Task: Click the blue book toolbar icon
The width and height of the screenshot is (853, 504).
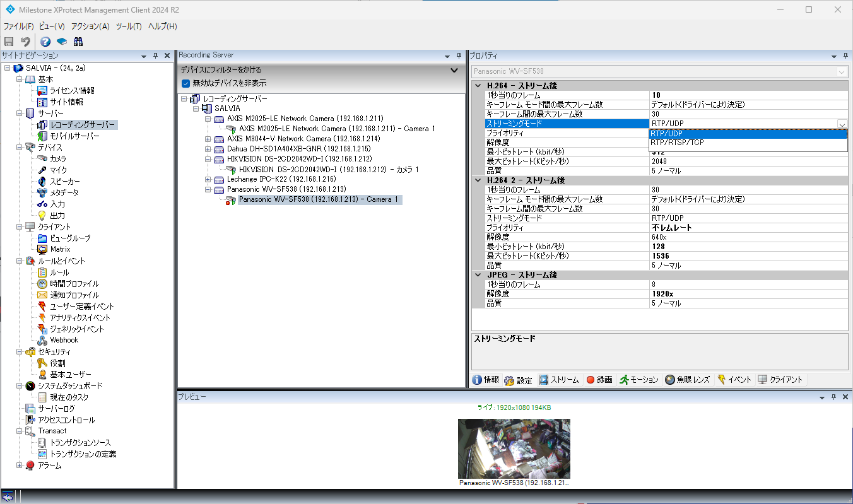Action: 62,42
